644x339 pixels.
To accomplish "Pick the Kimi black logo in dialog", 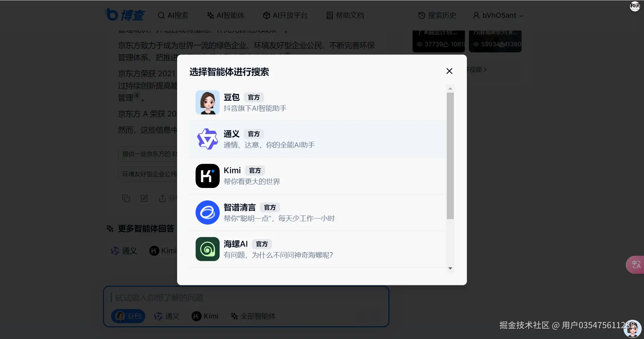I will pos(208,176).
